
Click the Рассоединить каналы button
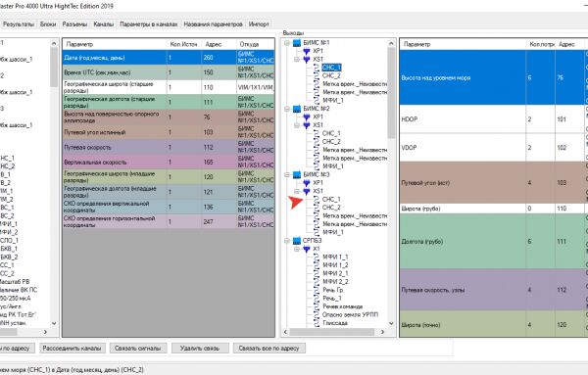pos(72,348)
